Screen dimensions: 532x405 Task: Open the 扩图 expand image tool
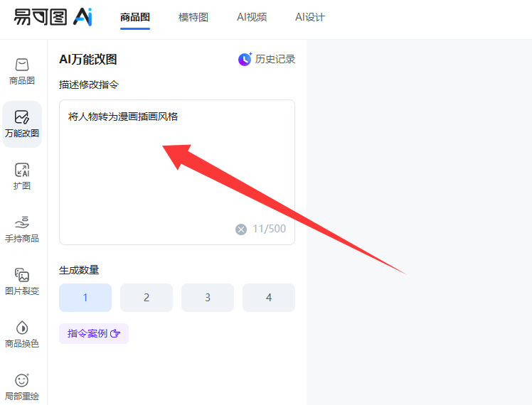[21, 176]
